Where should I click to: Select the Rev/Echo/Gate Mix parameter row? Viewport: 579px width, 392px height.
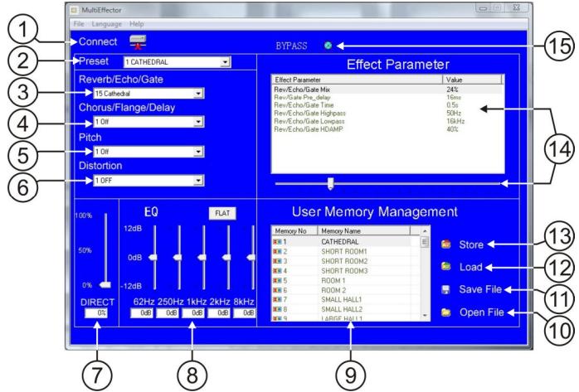[x=387, y=90]
